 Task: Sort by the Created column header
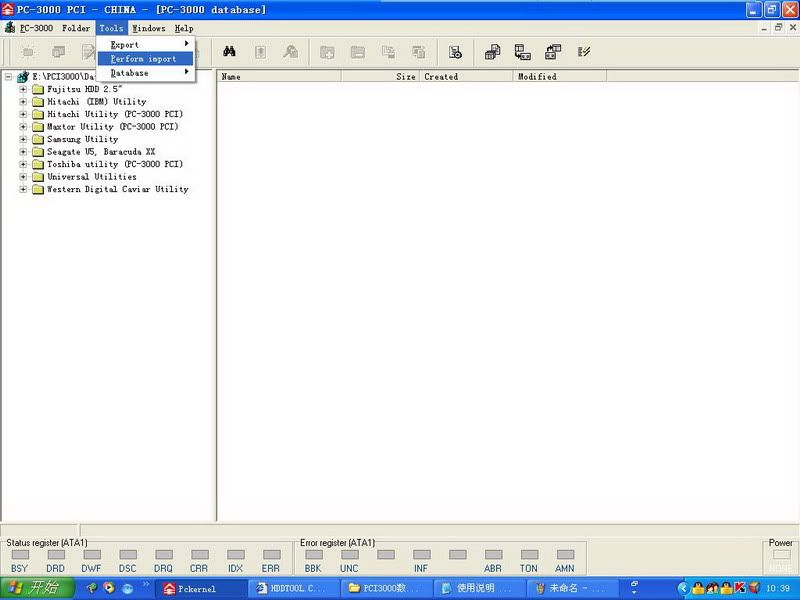(x=466, y=77)
